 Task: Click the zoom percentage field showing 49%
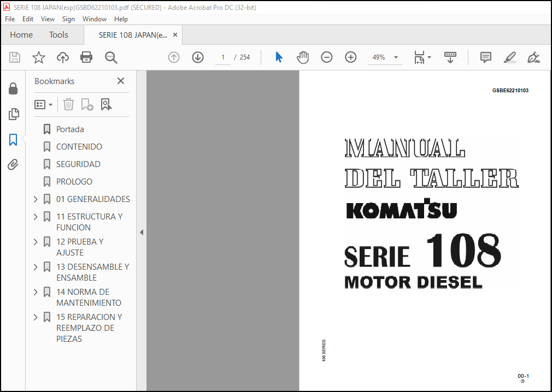point(379,57)
